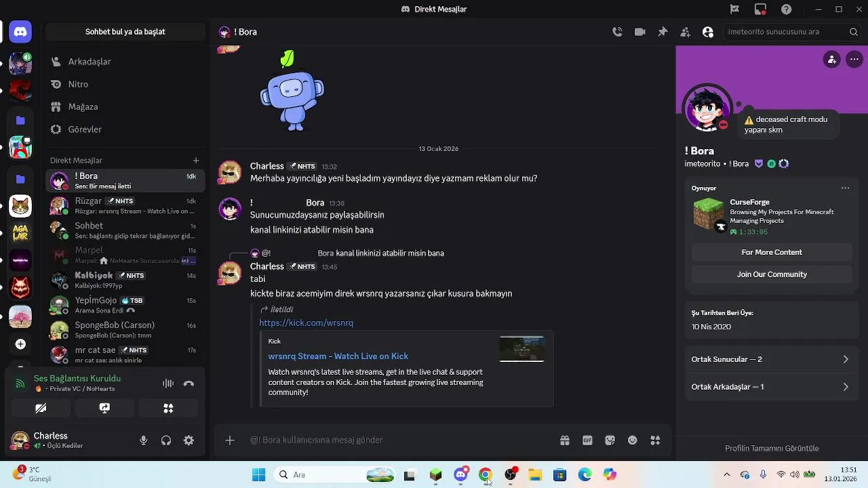Toggle noise suppression waveform icon
This screenshot has width=868, height=488.
[168, 384]
